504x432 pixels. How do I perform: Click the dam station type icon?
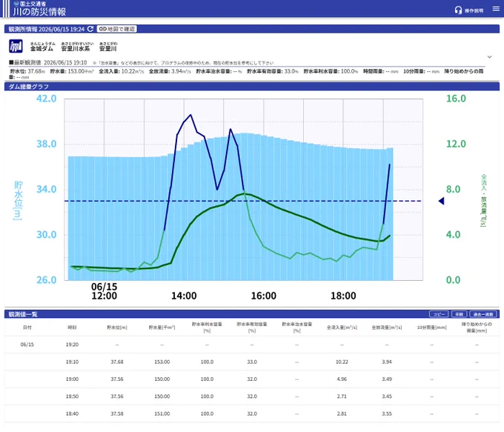coord(16,46)
